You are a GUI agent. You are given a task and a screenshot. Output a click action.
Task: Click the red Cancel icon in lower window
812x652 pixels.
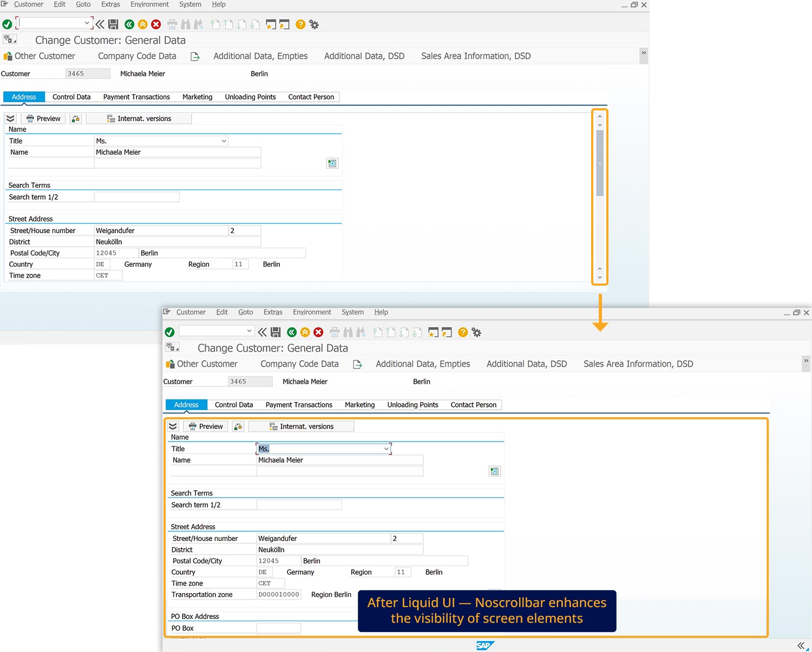(x=318, y=332)
